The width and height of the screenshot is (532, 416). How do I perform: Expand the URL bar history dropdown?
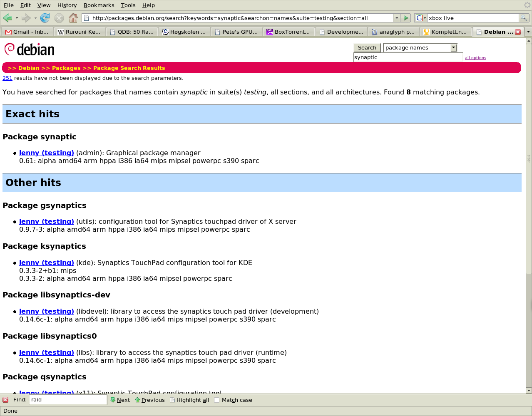click(x=397, y=18)
